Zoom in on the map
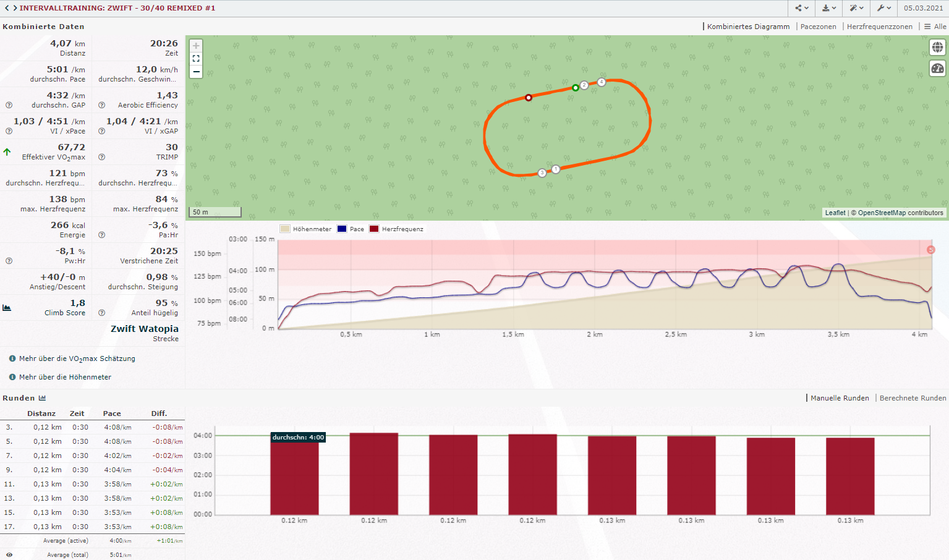 196,46
